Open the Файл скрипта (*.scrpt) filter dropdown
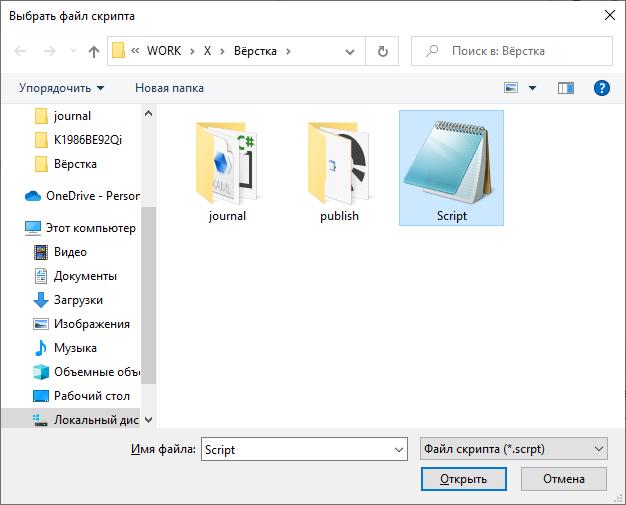The height and width of the screenshot is (505, 626). pyautogui.click(x=514, y=449)
